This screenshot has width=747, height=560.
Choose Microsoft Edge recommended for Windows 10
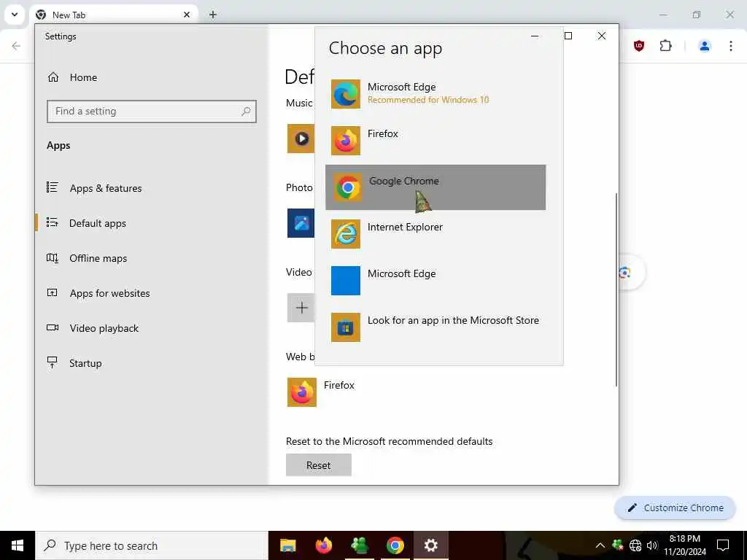436,94
